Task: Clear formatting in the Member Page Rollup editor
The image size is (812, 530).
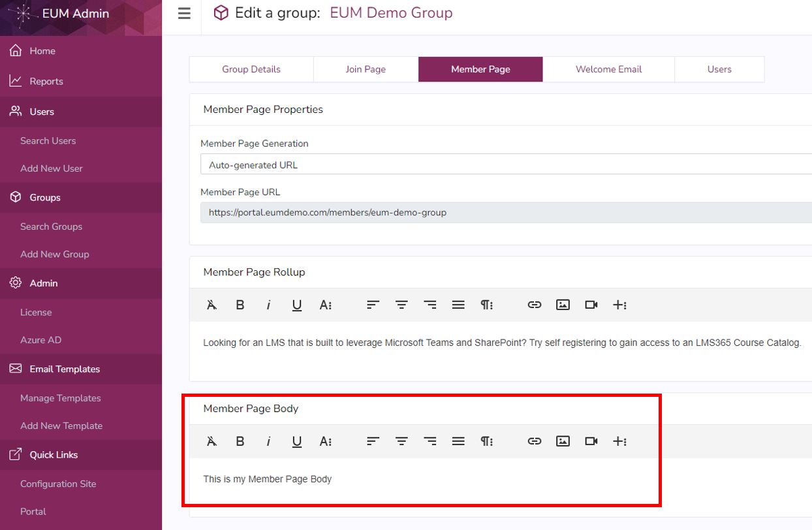Action: [211, 304]
